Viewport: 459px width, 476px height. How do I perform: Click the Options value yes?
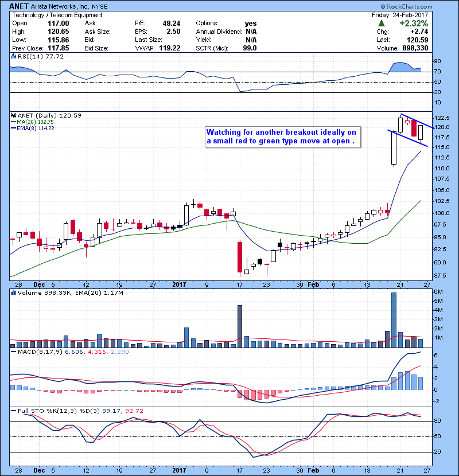251,24
